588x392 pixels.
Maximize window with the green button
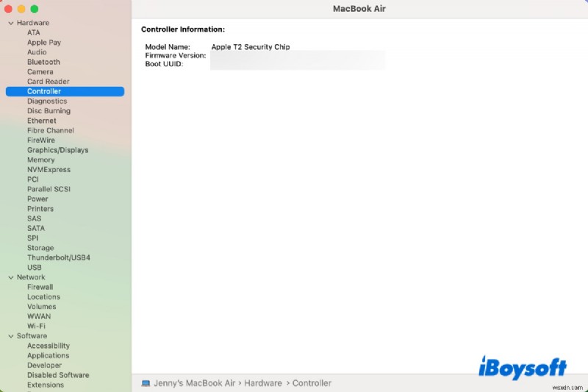click(34, 9)
